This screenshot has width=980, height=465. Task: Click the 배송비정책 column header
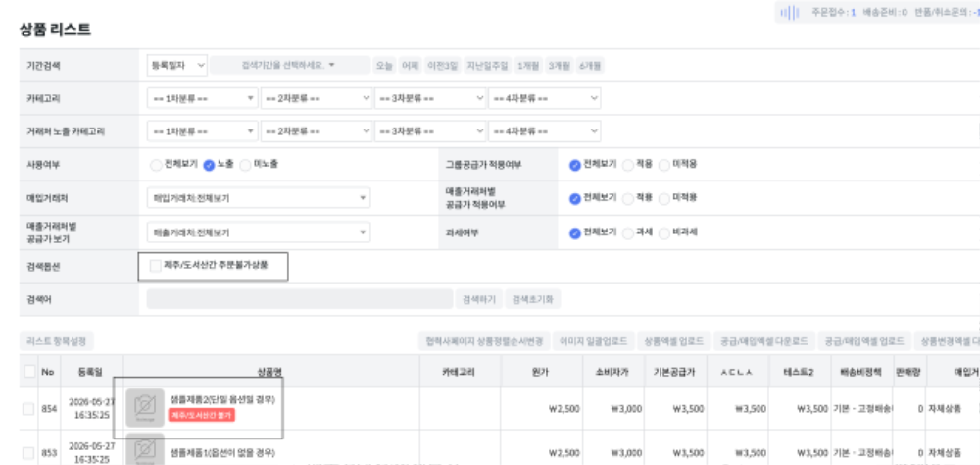(x=861, y=371)
